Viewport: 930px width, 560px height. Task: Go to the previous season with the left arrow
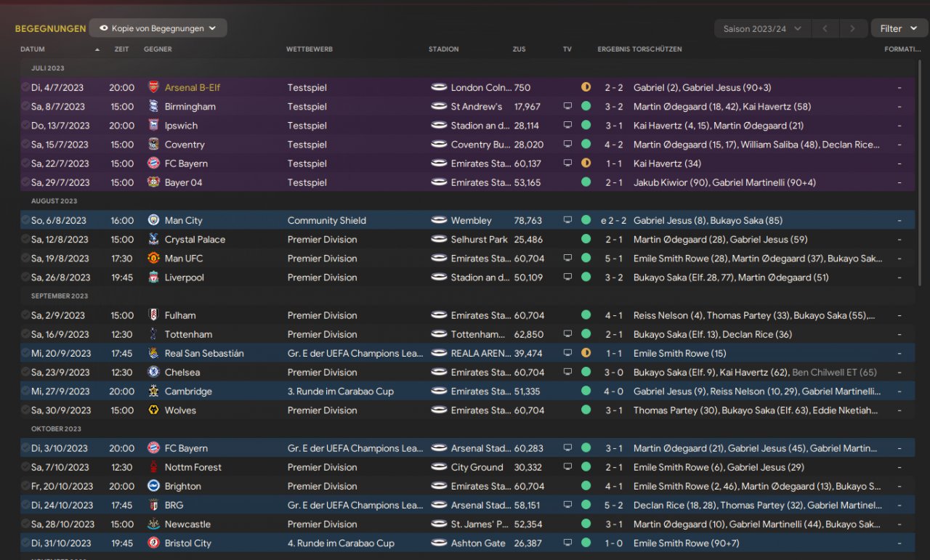(825, 29)
